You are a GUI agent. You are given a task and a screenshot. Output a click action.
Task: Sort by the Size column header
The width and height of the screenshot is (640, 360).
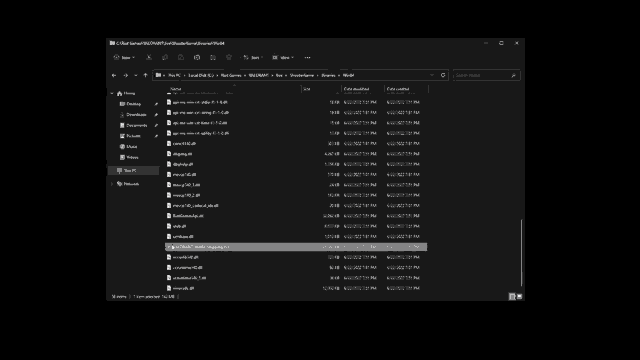click(307, 89)
